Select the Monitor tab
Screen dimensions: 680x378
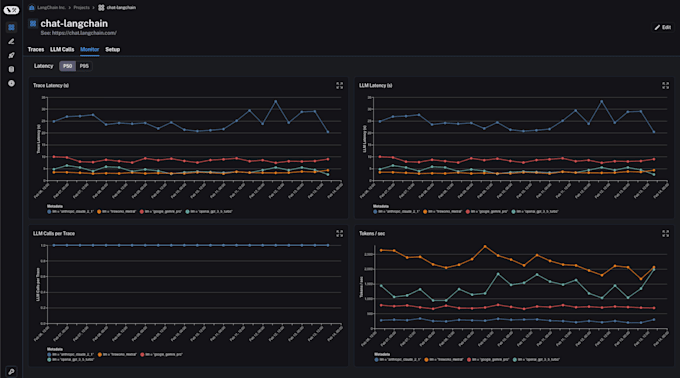tap(89, 49)
